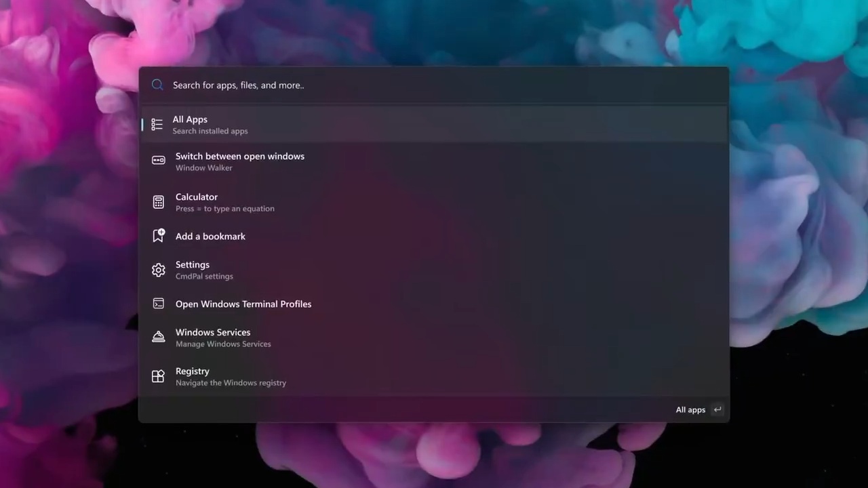Screen dimensions: 868x488
Task: Open 'Settings' entry title
Action: point(193,264)
